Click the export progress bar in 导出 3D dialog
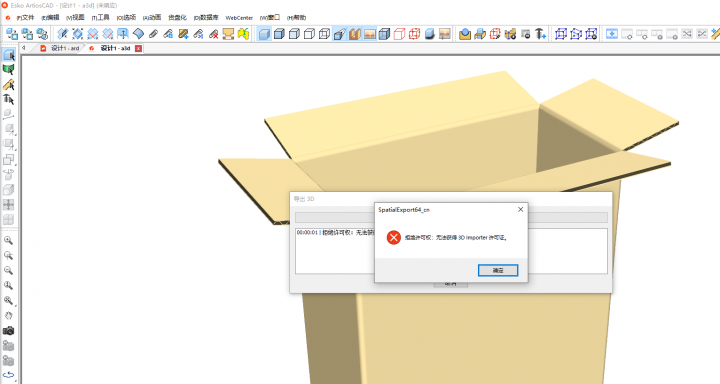 click(451, 217)
